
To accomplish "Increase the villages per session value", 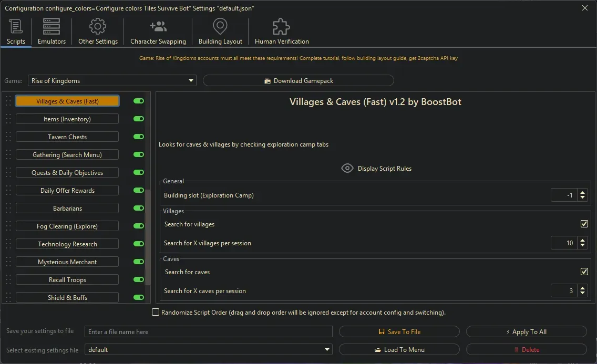I will point(582,240).
